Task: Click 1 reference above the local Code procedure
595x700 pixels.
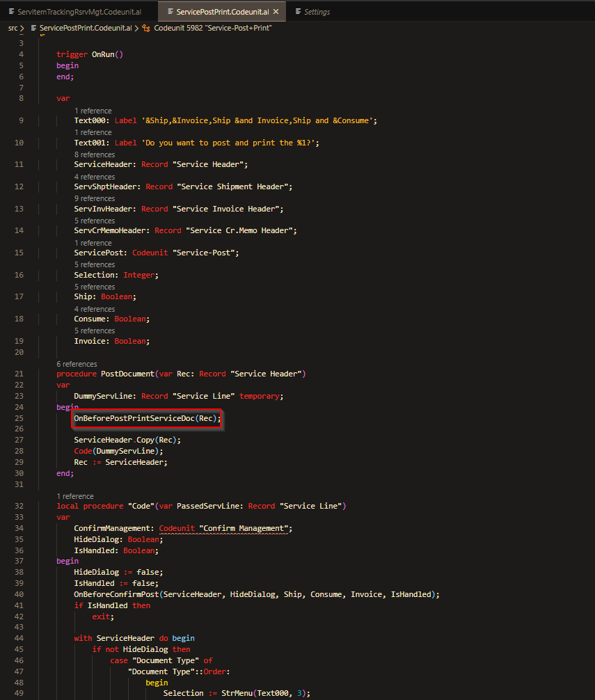Action: (74, 496)
